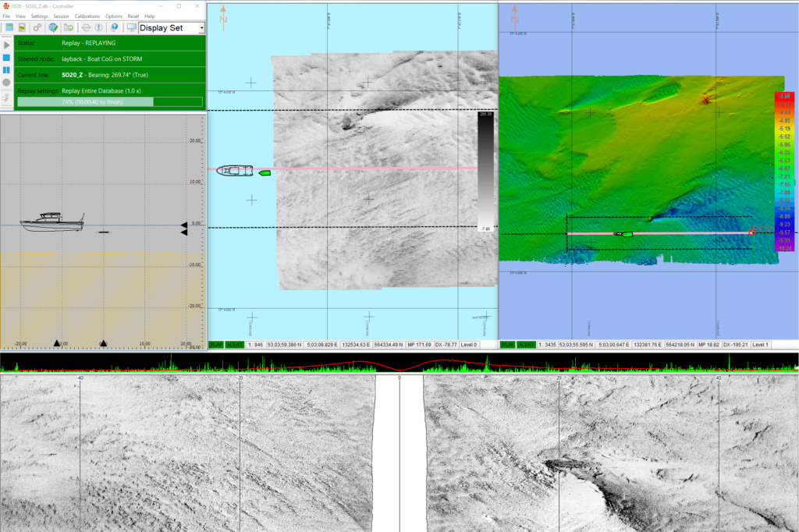799x532 pixels.
Task: Click the Status Replay - REPLAYING row
Action: pyautogui.click(x=109, y=44)
